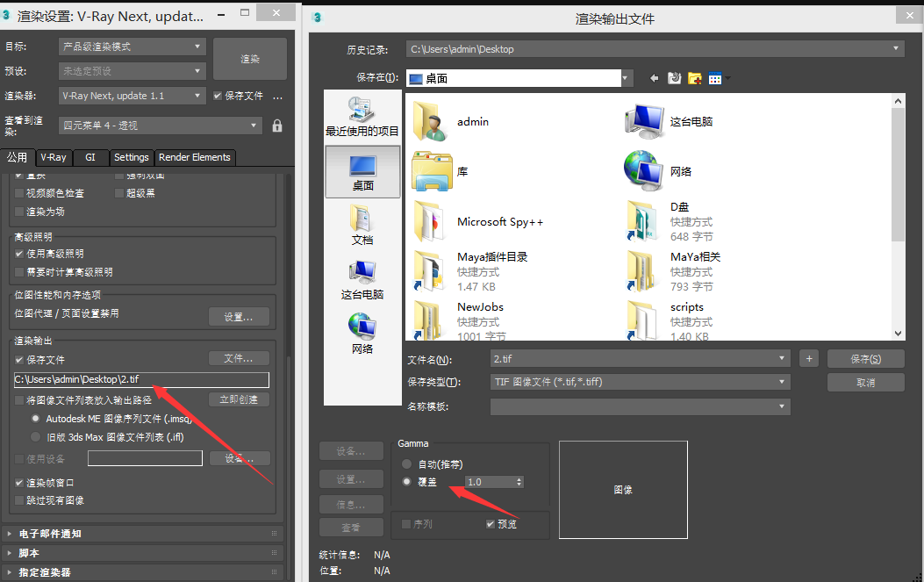The width and height of the screenshot is (924, 582).
Task: Open the 保存在 桌面 dropdown
Action: pyautogui.click(x=519, y=78)
